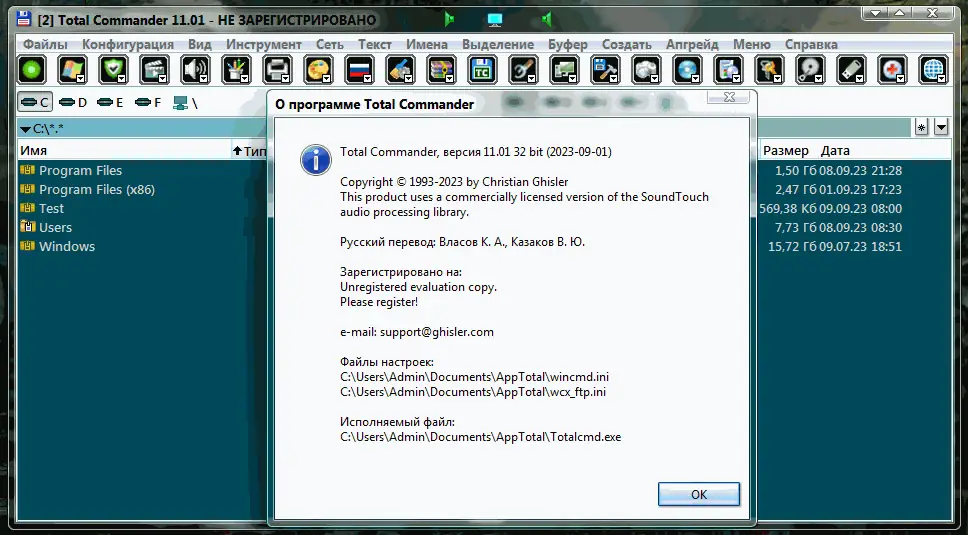Image resolution: width=968 pixels, height=535 pixels.
Task: Click the software box with disc toolbar icon
Action: pyautogui.click(x=728, y=70)
